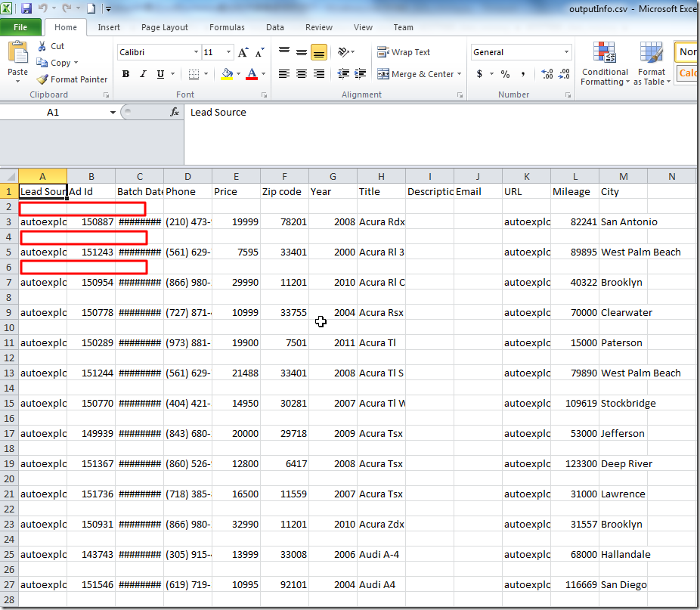Apply center horizontal alignment

pyautogui.click(x=302, y=74)
